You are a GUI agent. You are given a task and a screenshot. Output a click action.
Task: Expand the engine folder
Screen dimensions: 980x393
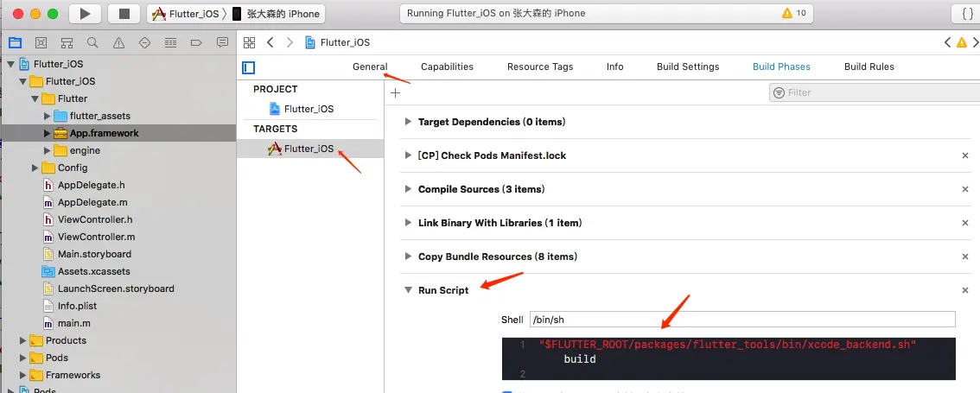coord(48,150)
